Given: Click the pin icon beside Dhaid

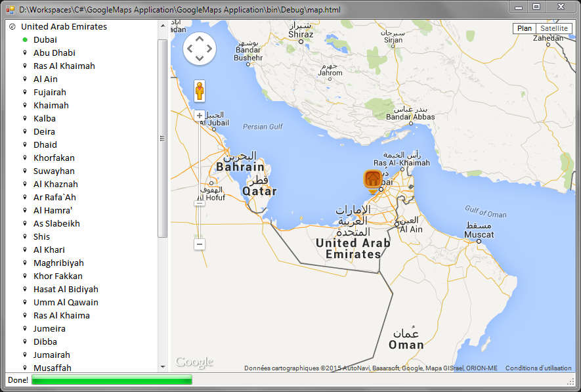Looking at the screenshot, I should point(25,145).
